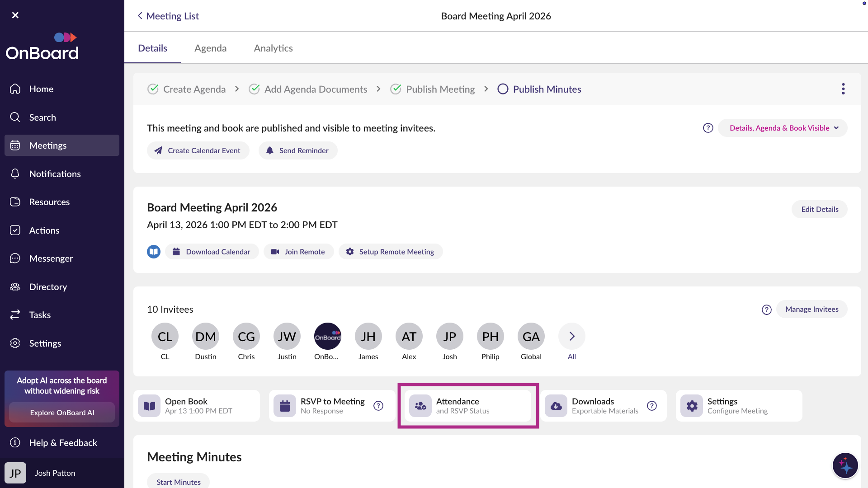Click Start Minutes button
This screenshot has width=868, height=488.
[x=178, y=482]
